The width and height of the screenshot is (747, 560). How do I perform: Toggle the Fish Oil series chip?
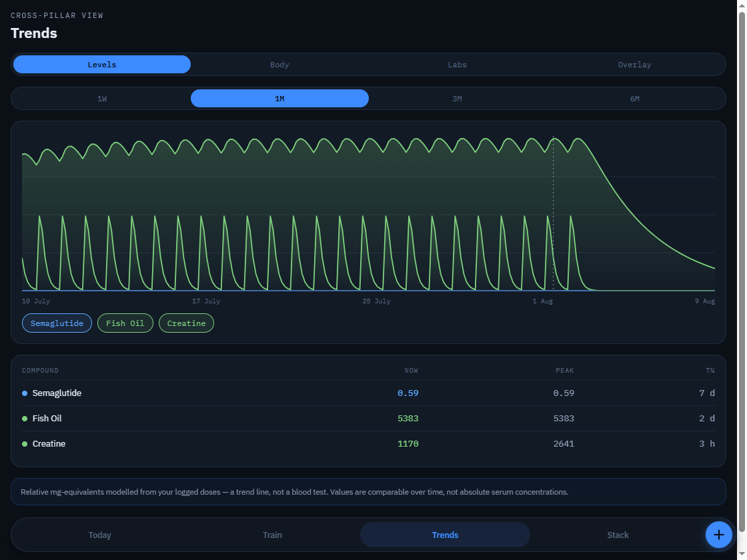pos(125,323)
